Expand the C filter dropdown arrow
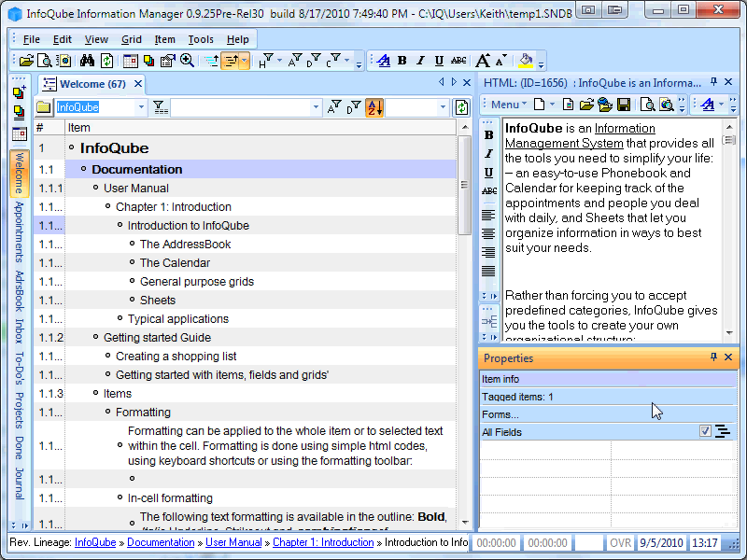747x560 pixels. tap(346, 61)
